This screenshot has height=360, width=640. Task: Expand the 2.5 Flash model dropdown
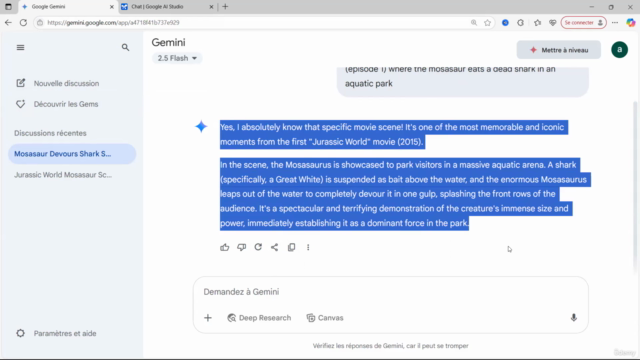tap(177, 58)
